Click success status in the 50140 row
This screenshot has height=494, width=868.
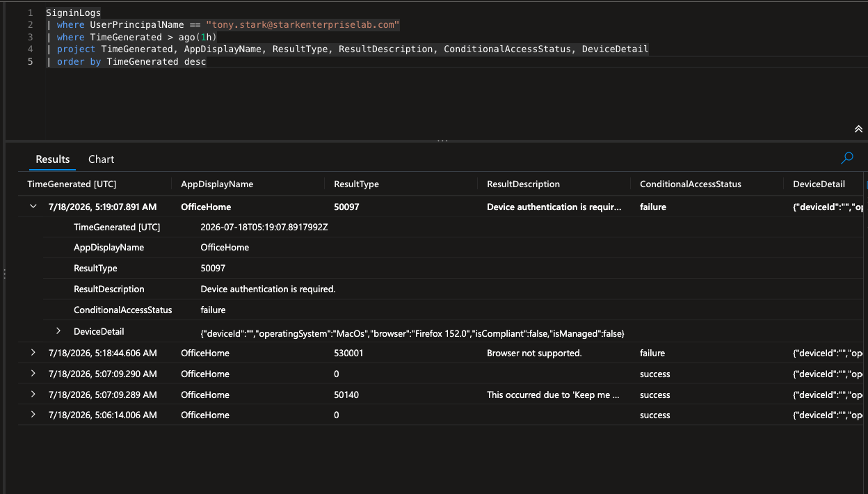(655, 395)
